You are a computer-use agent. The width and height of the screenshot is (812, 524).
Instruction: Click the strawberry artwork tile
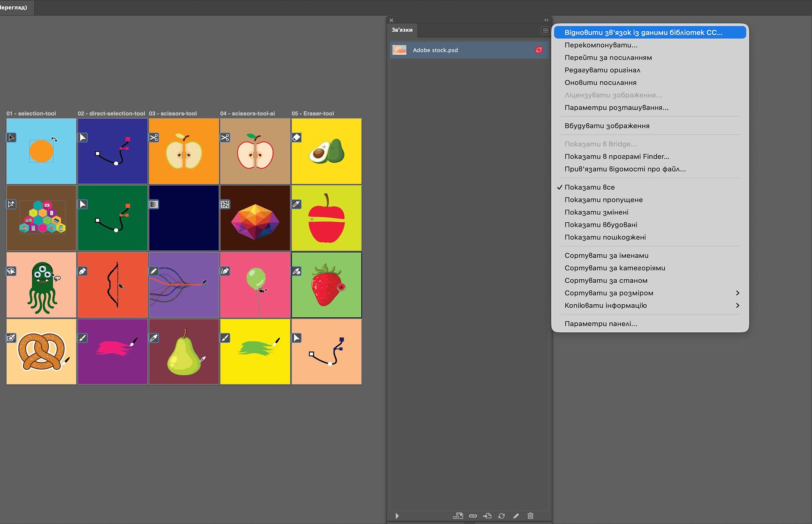click(x=326, y=285)
